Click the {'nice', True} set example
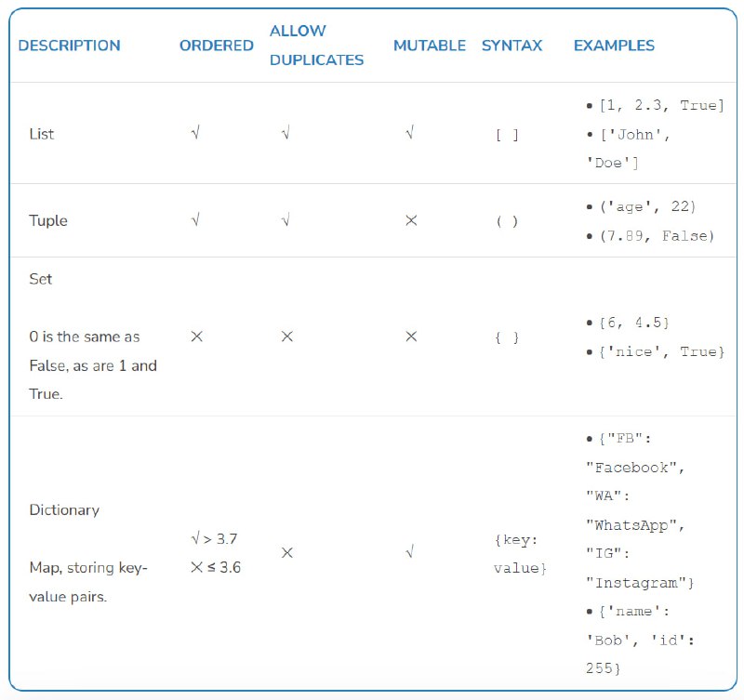 point(661,352)
